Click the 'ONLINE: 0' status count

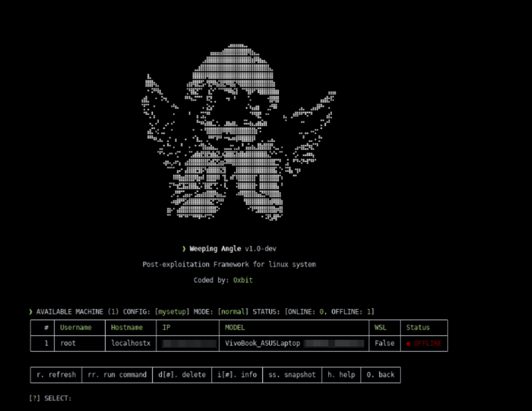point(306,312)
